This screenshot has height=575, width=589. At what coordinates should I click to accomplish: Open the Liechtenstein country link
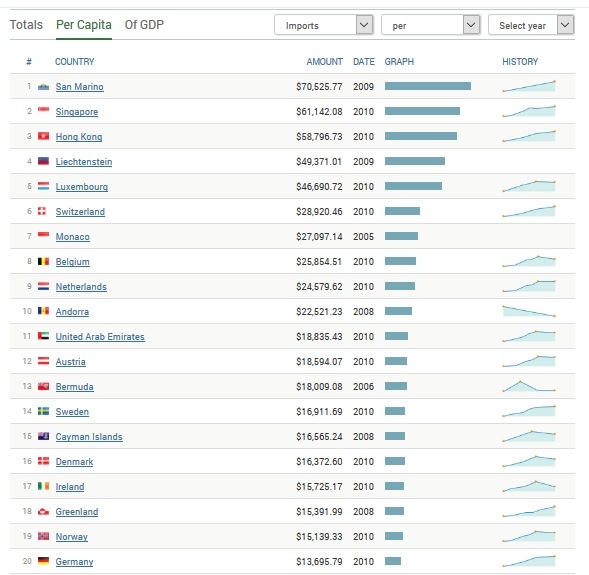click(84, 161)
